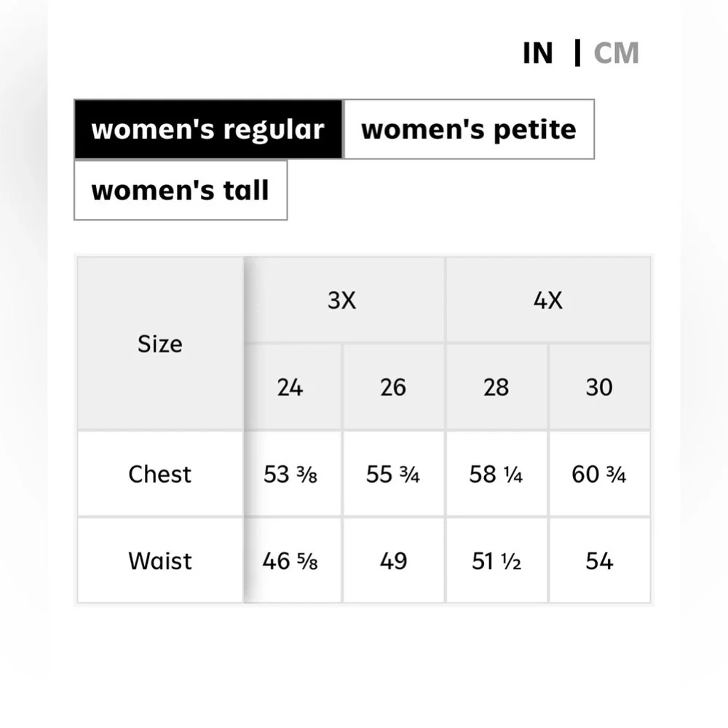728x728 pixels.
Task: Select size 24 column header
Action: point(292,387)
